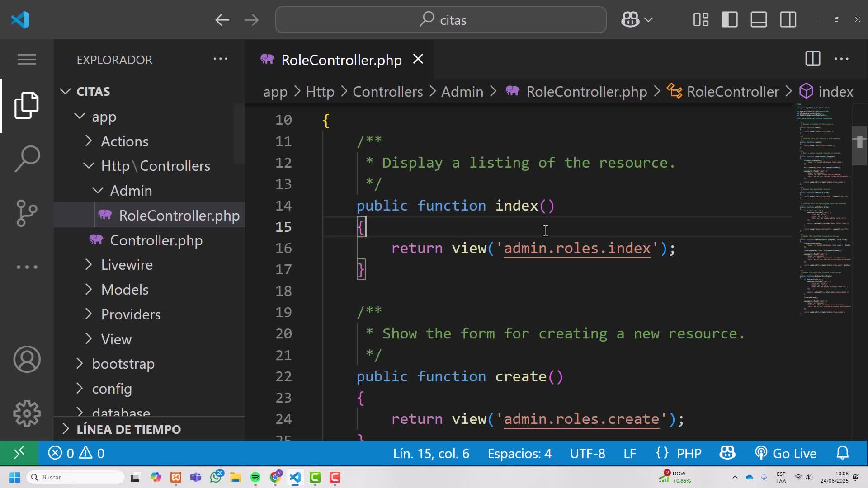868x488 pixels.
Task: Open the Manage gear settings icon
Action: (27, 413)
